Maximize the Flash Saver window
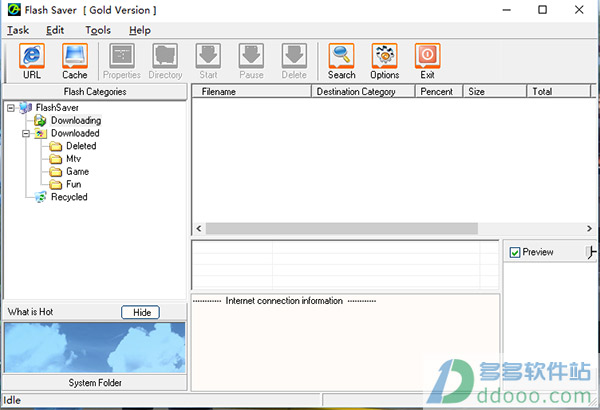The width and height of the screenshot is (600, 410). tap(542, 10)
